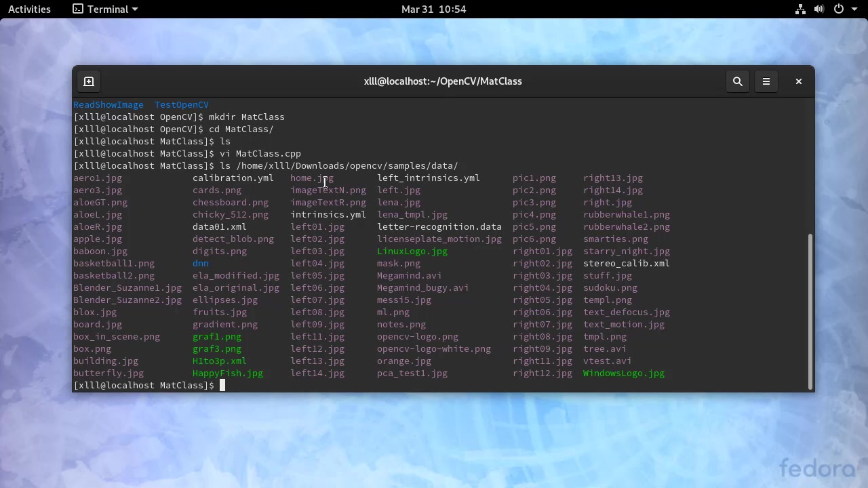Screen dimensions: 868x488
Task: Click the file name graf3.png
Action: pos(217,349)
